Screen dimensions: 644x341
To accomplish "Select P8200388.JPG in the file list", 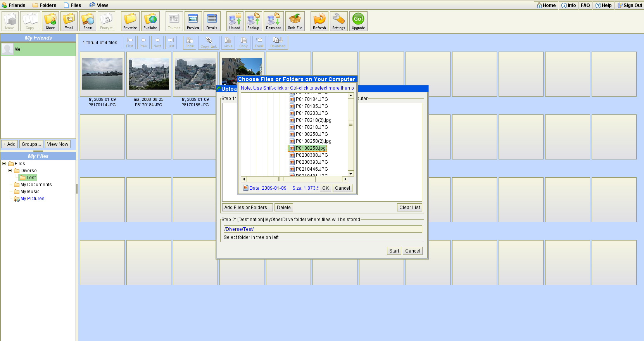I will click(x=311, y=155).
